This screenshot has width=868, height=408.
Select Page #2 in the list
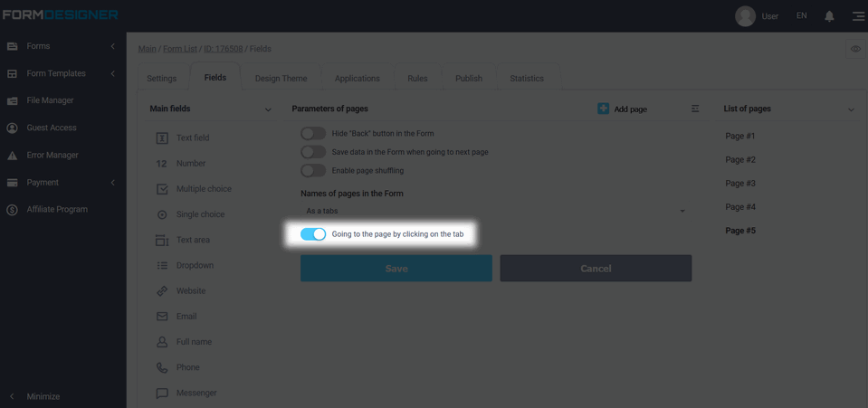click(x=740, y=160)
